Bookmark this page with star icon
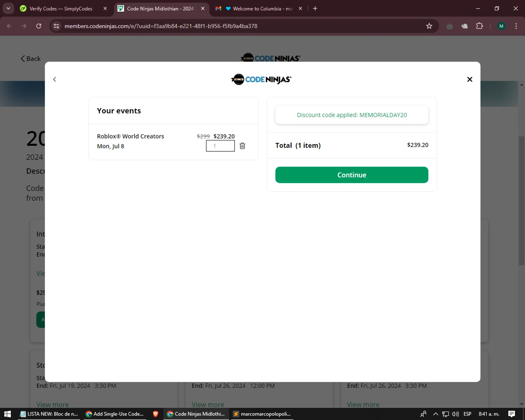Image resolution: width=525 pixels, height=420 pixels. point(429,26)
